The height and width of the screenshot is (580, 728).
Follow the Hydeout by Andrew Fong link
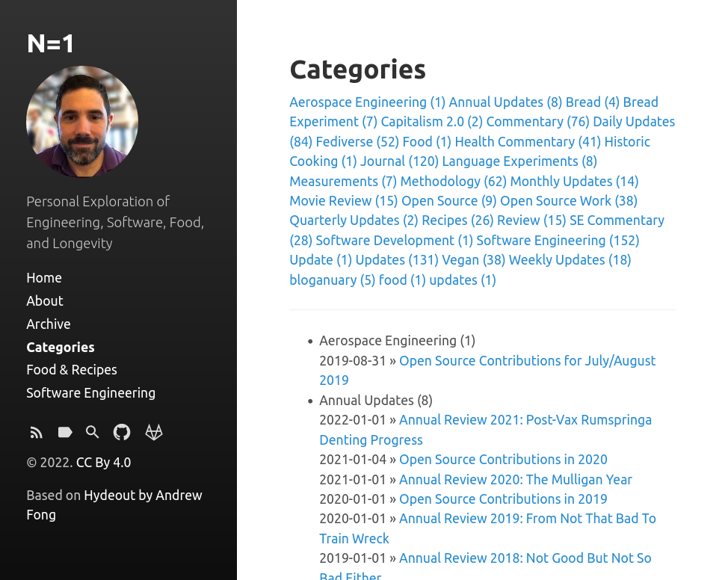click(143, 496)
